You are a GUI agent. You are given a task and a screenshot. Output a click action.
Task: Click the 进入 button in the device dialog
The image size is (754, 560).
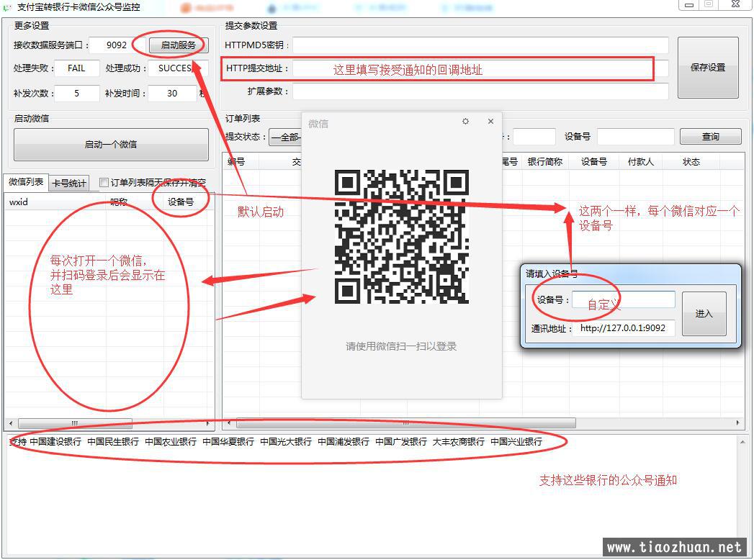click(704, 313)
